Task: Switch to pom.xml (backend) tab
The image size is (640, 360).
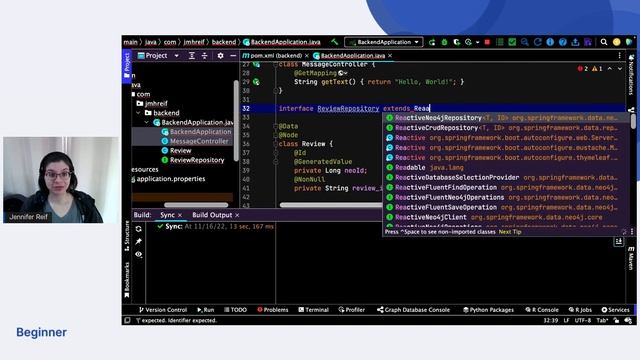Action: [x=273, y=56]
